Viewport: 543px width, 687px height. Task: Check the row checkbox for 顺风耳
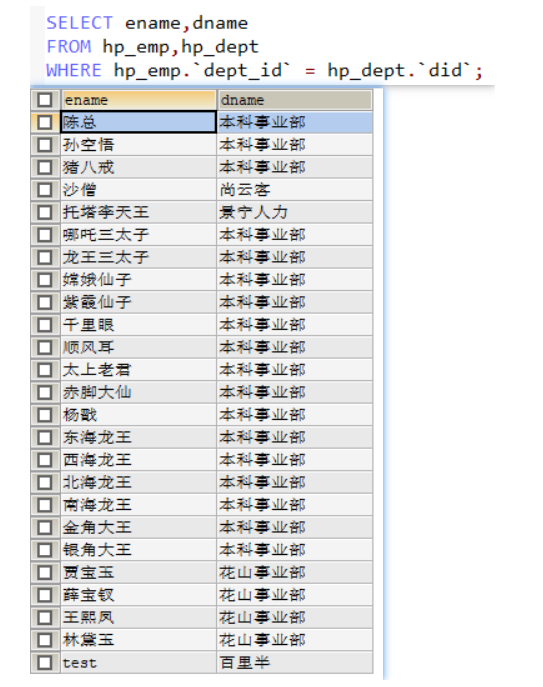pos(45,347)
